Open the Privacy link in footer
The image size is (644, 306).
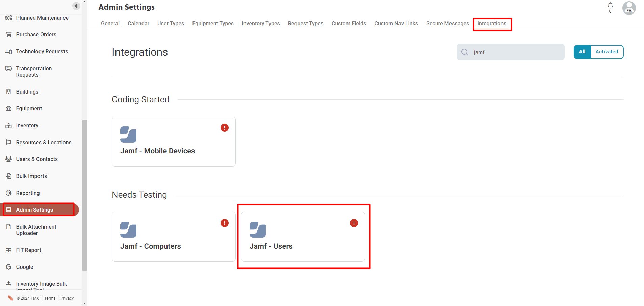point(67,298)
